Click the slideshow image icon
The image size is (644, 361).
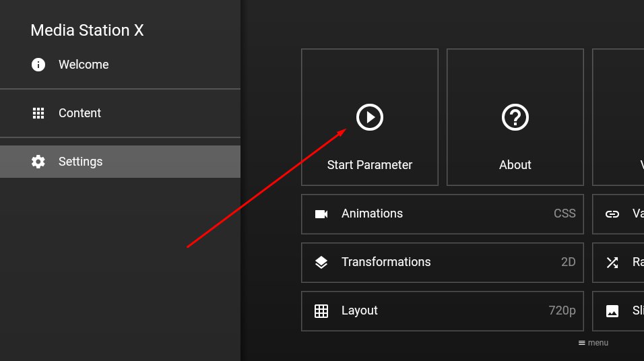(x=612, y=311)
